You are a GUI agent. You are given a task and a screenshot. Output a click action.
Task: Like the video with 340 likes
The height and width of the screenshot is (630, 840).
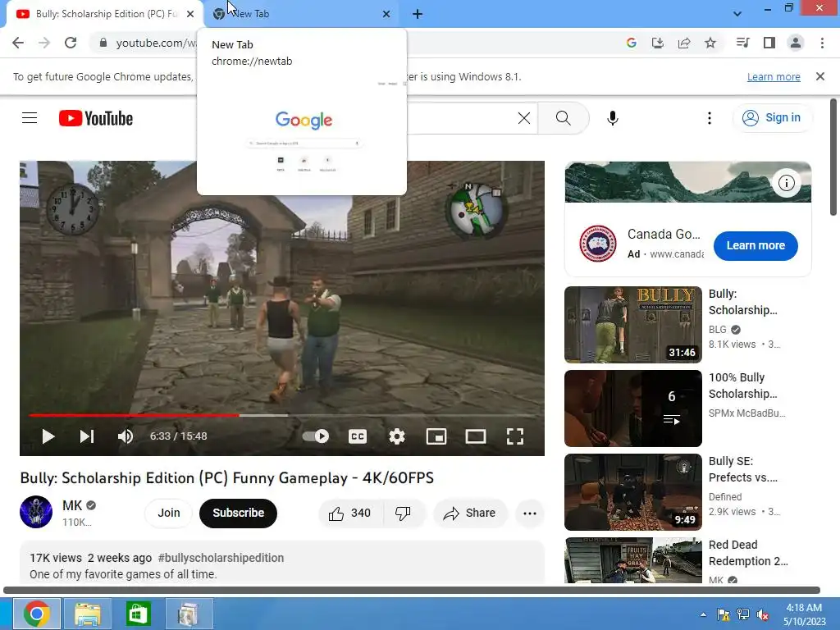351,514
